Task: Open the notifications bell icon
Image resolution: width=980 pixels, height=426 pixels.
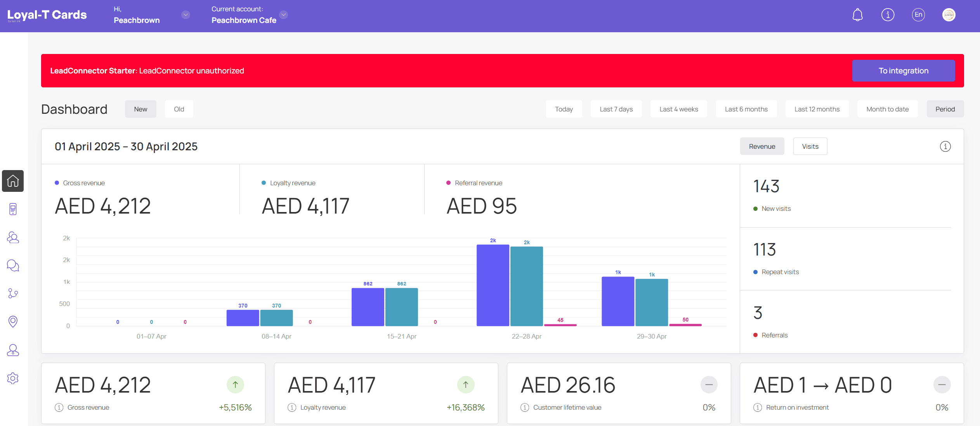Action: click(857, 14)
